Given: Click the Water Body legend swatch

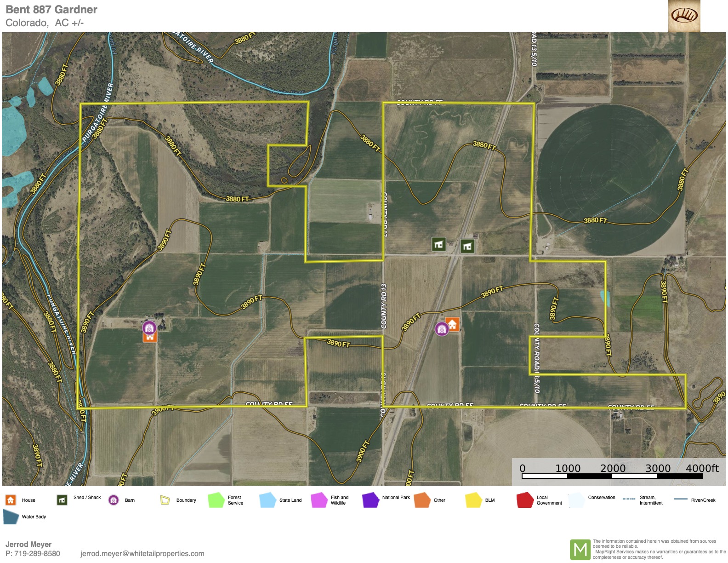Looking at the screenshot, I should (x=11, y=517).
